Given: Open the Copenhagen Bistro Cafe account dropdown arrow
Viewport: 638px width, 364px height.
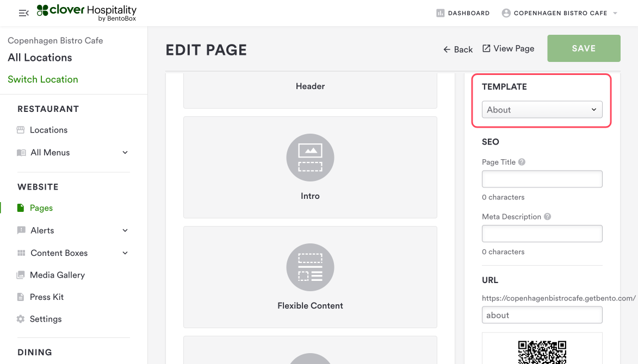Looking at the screenshot, I should point(615,13).
